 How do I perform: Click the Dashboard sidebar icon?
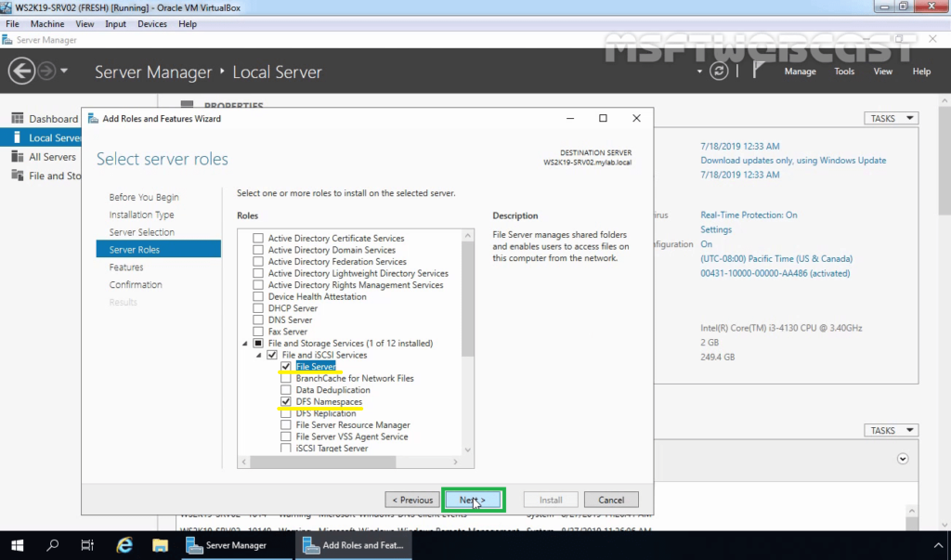click(x=18, y=118)
